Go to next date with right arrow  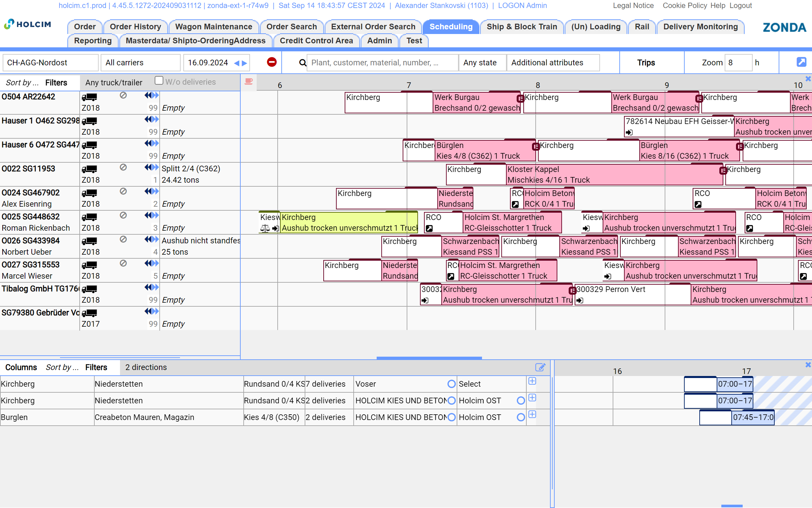click(245, 63)
